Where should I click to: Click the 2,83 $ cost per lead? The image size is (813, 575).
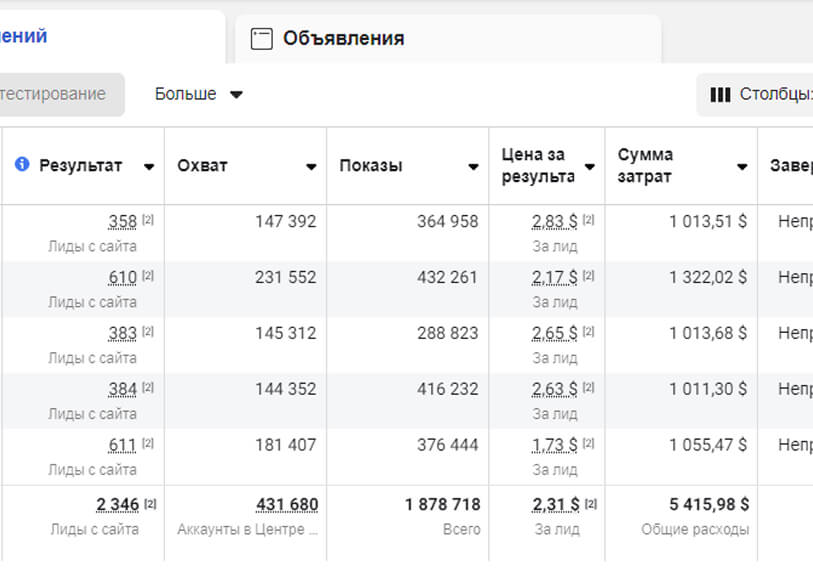(554, 221)
